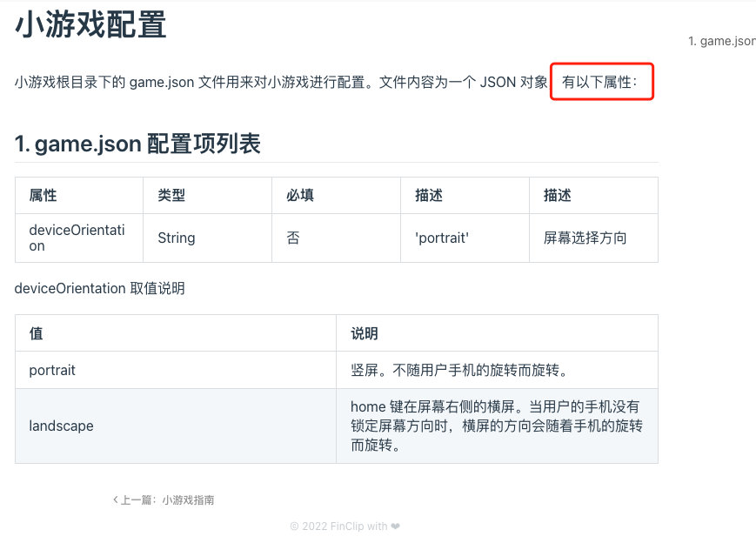Click the heart icon in the footer

pyautogui.click(x=395, y=527)
